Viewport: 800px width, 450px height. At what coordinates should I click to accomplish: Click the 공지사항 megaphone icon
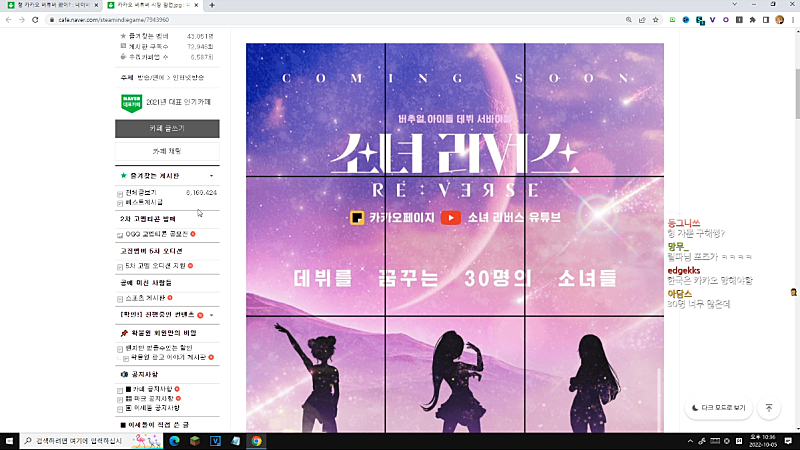click(x=124, y=374)
